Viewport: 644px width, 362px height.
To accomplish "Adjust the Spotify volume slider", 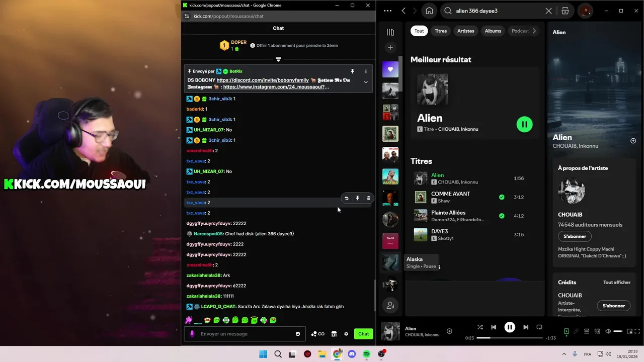I will tap(618, 331).
